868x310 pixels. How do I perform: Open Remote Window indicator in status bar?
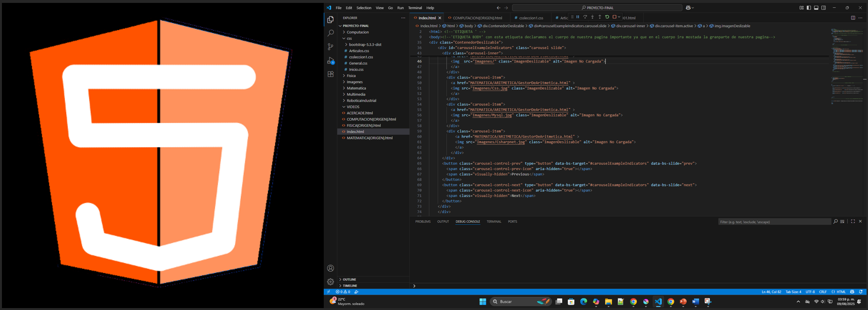pyautogui.click(x=328, y=292)
